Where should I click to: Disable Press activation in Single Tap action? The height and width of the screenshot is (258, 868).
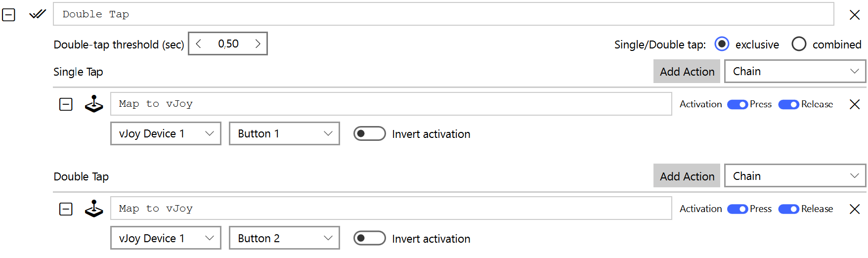click(x=737, y=104)
